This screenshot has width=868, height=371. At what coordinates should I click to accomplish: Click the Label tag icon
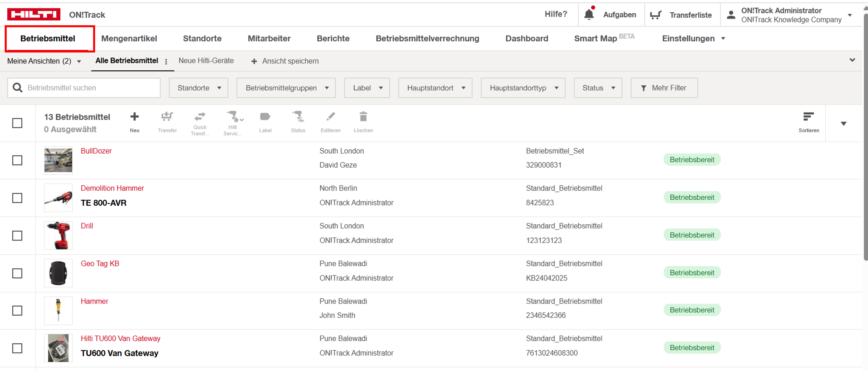(x=265, y=117)
